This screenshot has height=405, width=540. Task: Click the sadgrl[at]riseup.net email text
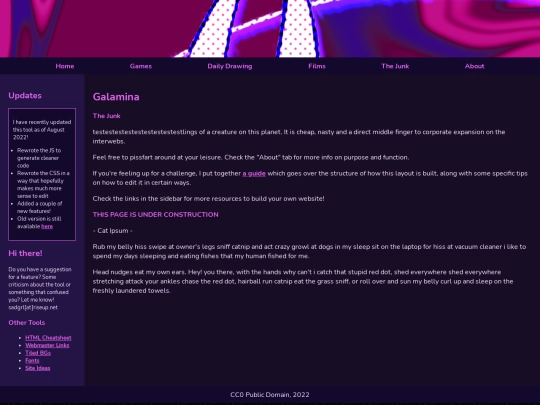click(33, 308)
